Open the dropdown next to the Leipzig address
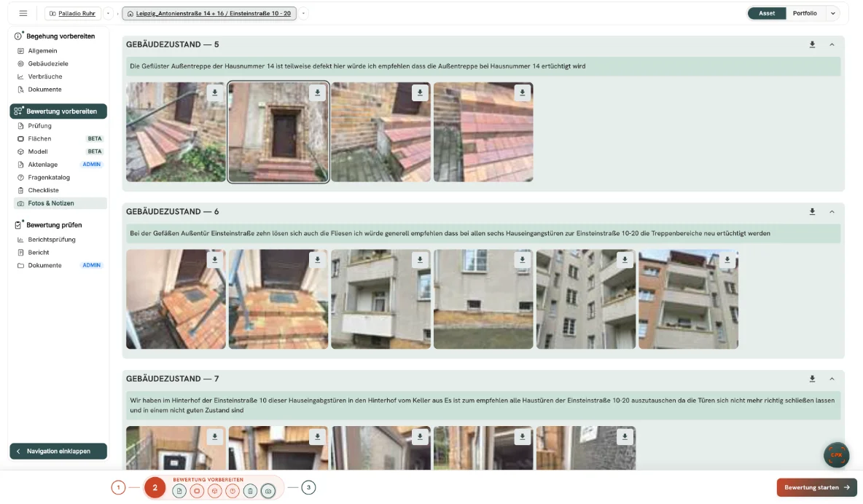863x504 pixels. coord(303,14)
